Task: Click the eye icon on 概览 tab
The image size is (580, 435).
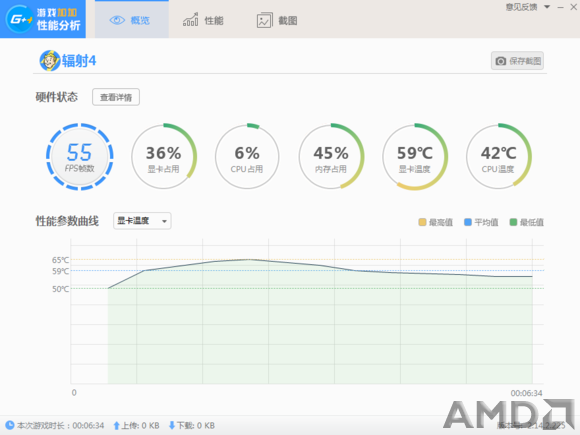Action: 117,20
